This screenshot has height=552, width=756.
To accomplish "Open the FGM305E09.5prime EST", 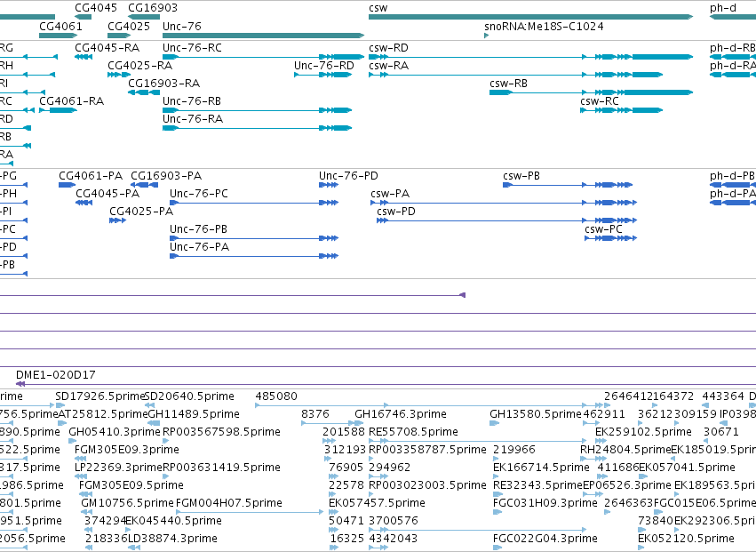I will [86, 494].
